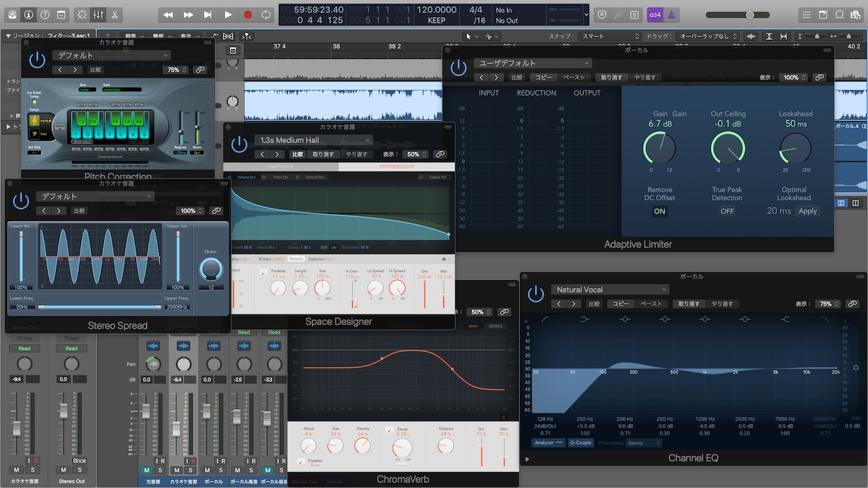Open the Quick Help question mark button

click(x=45, y=14)
